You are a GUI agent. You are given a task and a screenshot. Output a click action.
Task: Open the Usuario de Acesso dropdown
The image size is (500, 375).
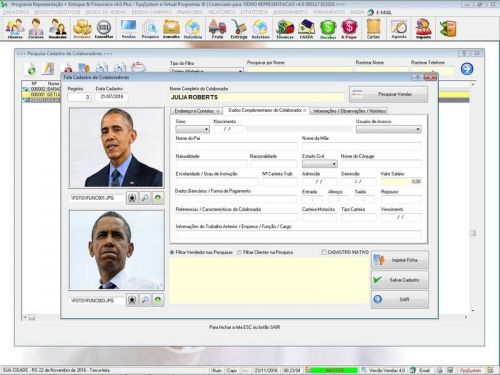[x=389, y=129]
